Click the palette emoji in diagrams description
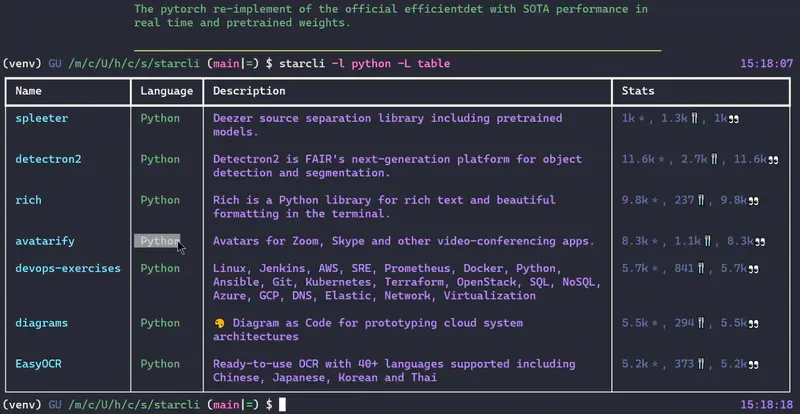This screenshot has width=800, height=414. pyautogui.click(x=219, y=324)
